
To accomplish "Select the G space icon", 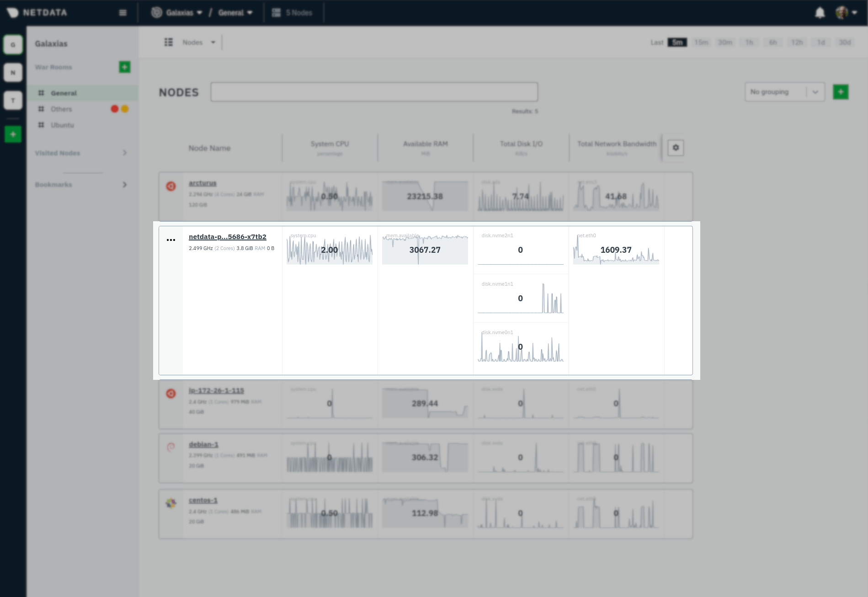I will click(x=13, y=45).
